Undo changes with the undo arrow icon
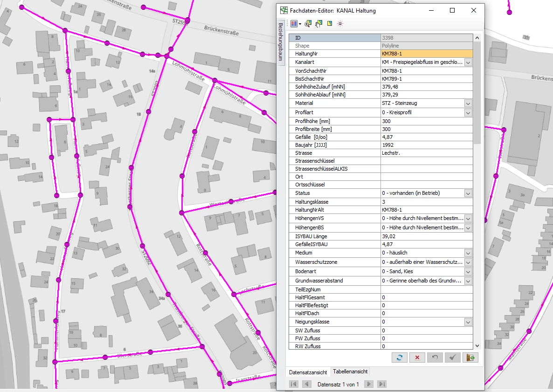The width and height of the screenshot is (553, 392). [435, 358]
